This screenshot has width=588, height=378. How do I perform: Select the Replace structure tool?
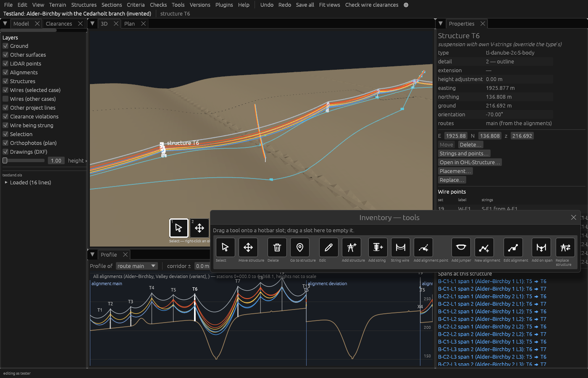[565, 247]
